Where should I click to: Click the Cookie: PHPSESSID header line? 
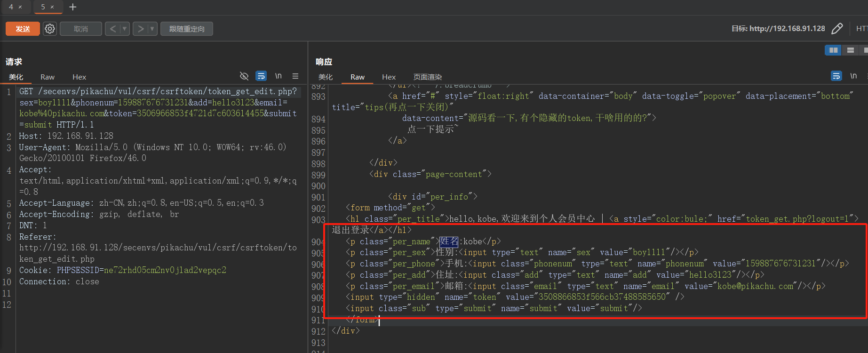(x=123, y=270)
